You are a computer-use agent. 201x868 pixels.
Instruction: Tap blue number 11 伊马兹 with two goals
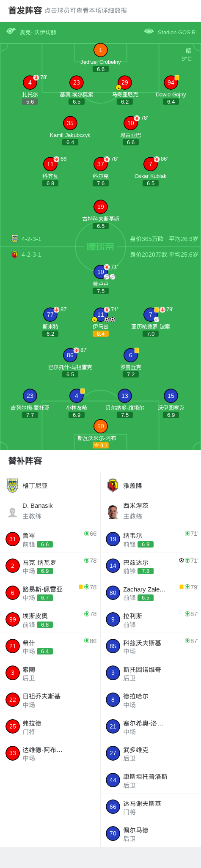[x=101, y=315]
